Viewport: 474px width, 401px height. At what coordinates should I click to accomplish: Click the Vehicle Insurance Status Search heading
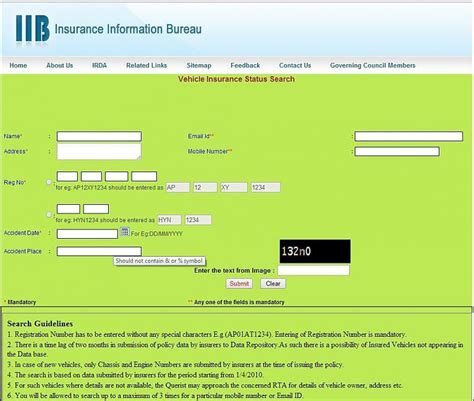(236, 79)
